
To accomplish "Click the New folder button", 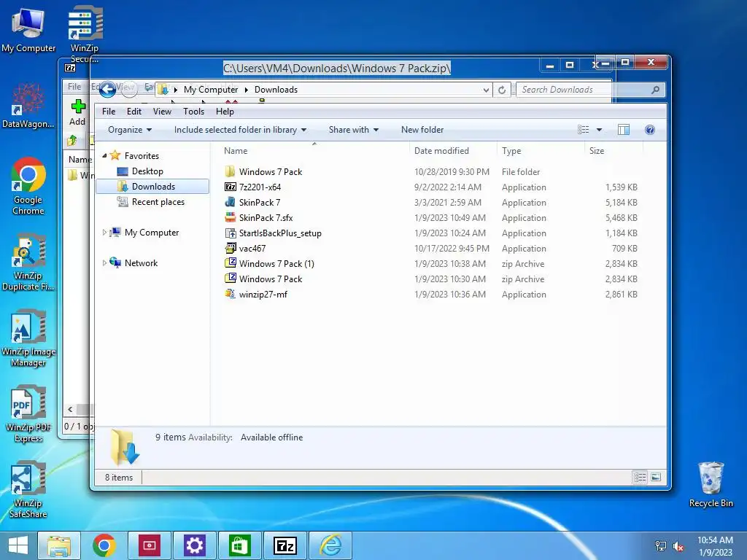I will (422, 130).
